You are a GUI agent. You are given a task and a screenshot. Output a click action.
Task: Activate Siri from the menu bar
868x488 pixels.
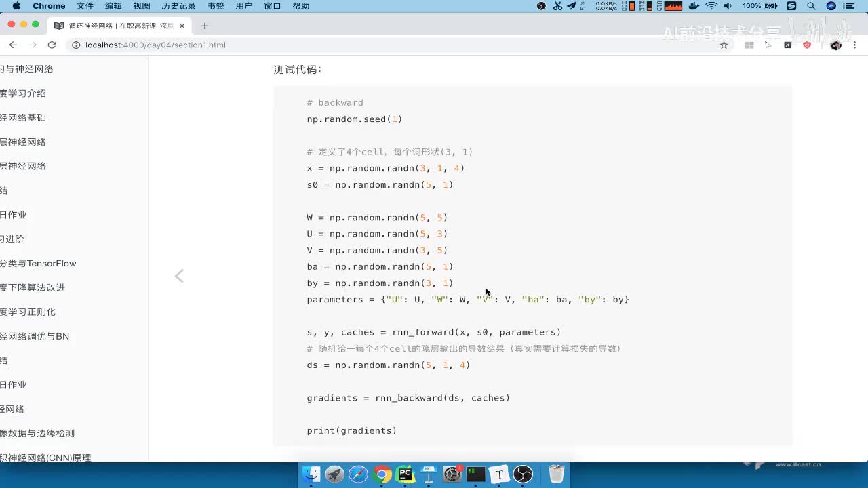click(x=831, y=6)
